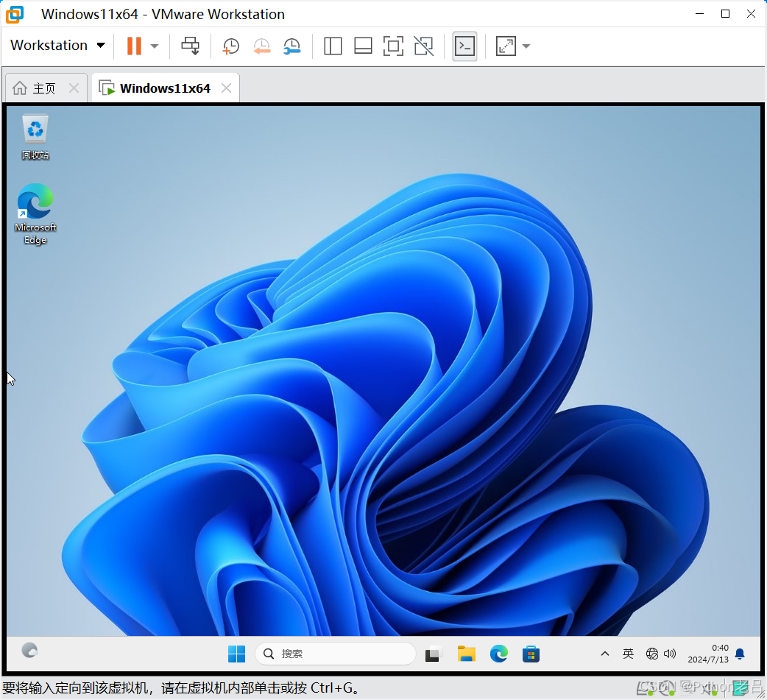
Task: Open Microsoft Store from guest taskbar
Action: [531, 654]
